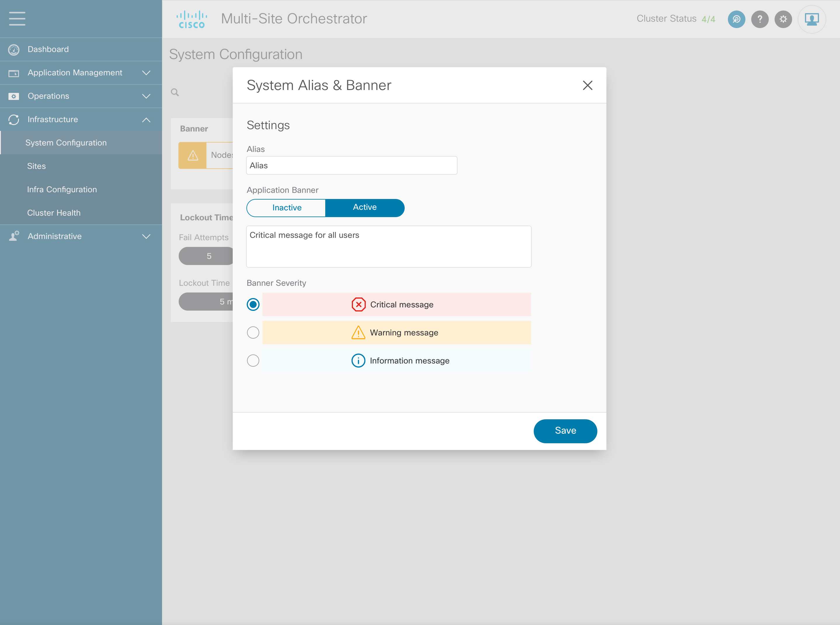840x625 pixels.
Task: Click the hamburger menu icon
Action: [x=17, y=18]
